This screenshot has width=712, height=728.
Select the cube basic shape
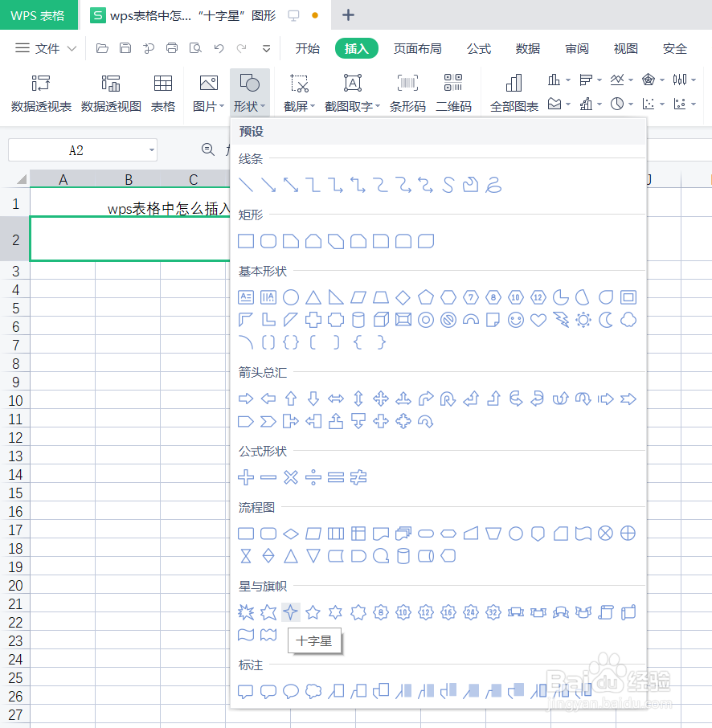pyautogui.click(x=381, y=320)
